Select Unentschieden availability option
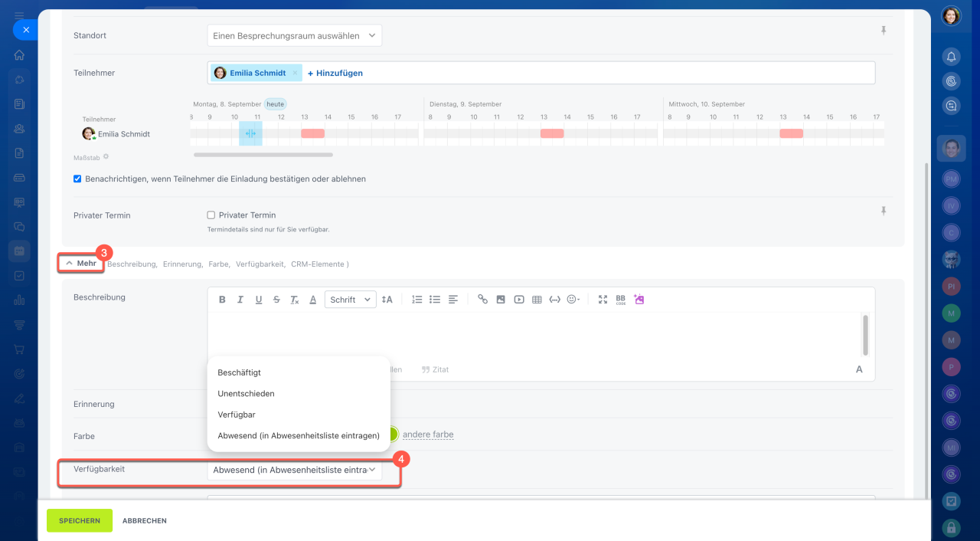Screen dimensions: 980x541 [x=246, y=393]
